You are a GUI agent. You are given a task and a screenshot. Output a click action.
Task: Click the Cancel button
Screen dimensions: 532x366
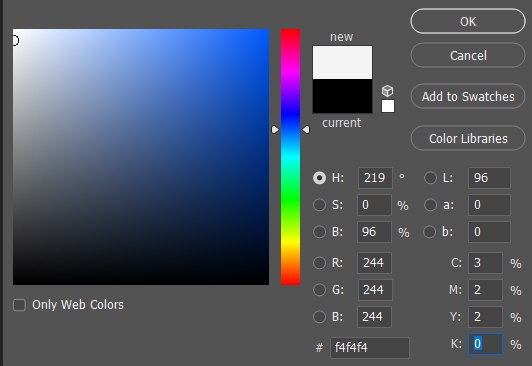coord(468,55)
